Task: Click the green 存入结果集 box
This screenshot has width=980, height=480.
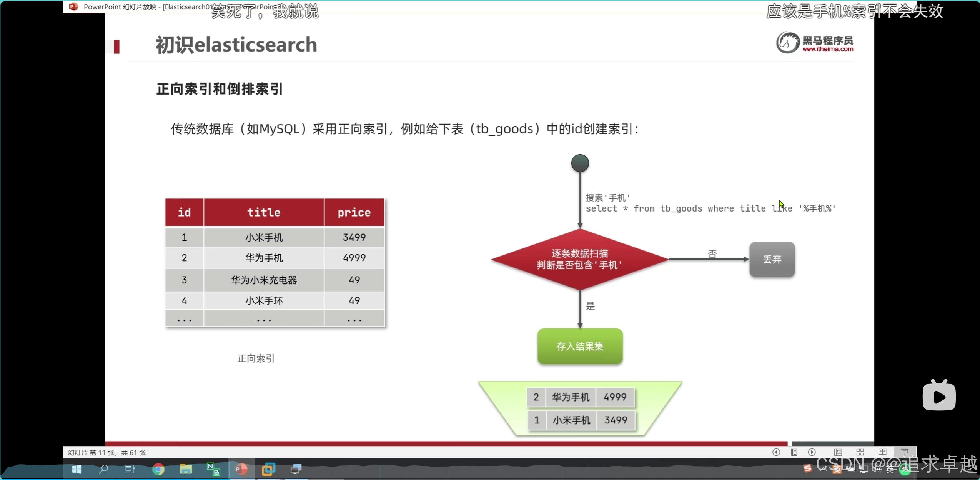Action: click(x=580, y=346)
